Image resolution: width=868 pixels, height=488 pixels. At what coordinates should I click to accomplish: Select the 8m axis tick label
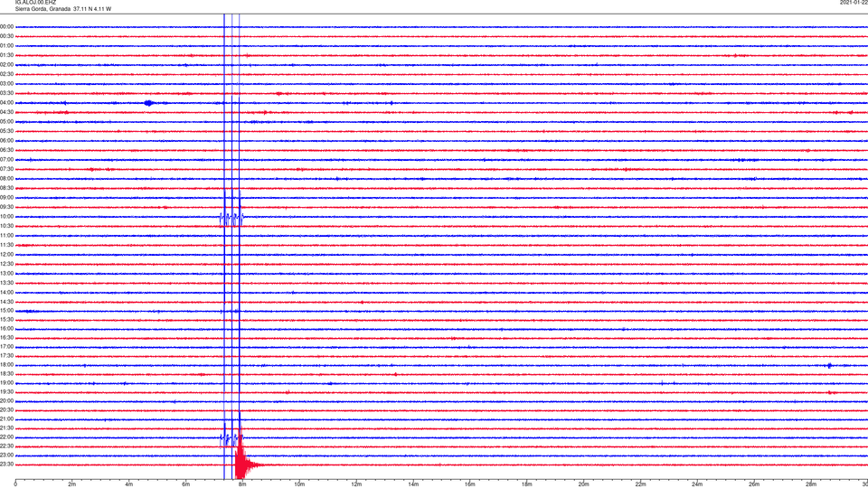pyautogui.click(x=242, y=484)
